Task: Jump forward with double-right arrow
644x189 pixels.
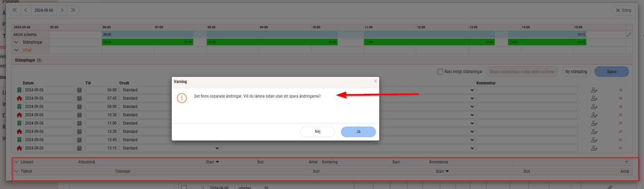Action: click(73, 10)
